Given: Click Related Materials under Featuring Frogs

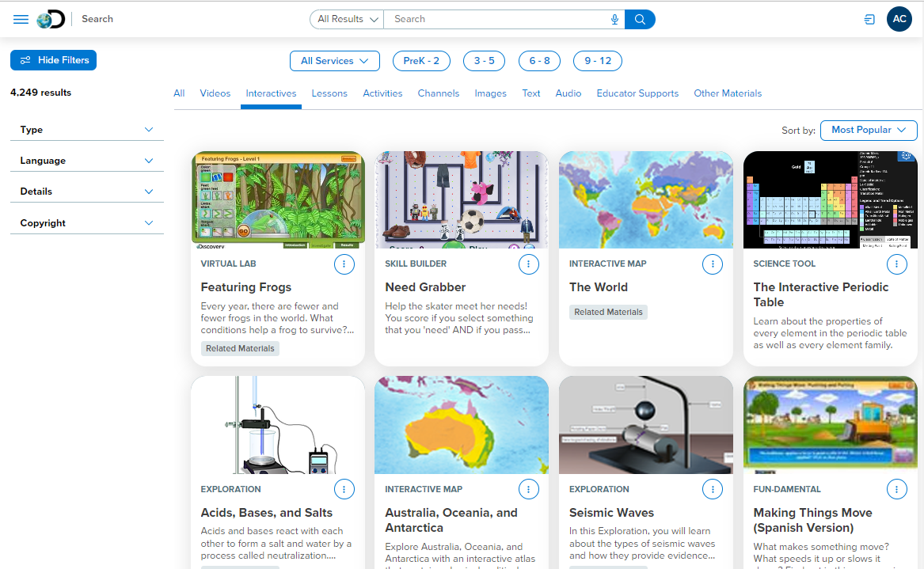Looking at the screenshot, I should pos(240,349).
